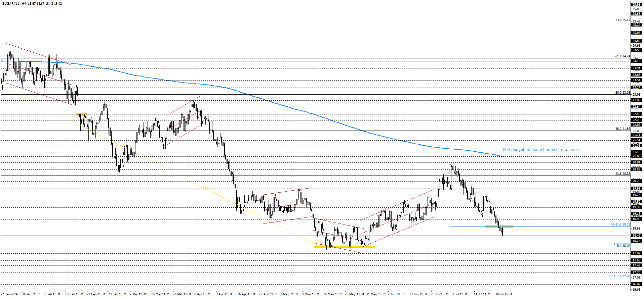This screenshot has height=298, width=644.
Task: Click the 15 May 19:31 time label
Action: [333, 294]
